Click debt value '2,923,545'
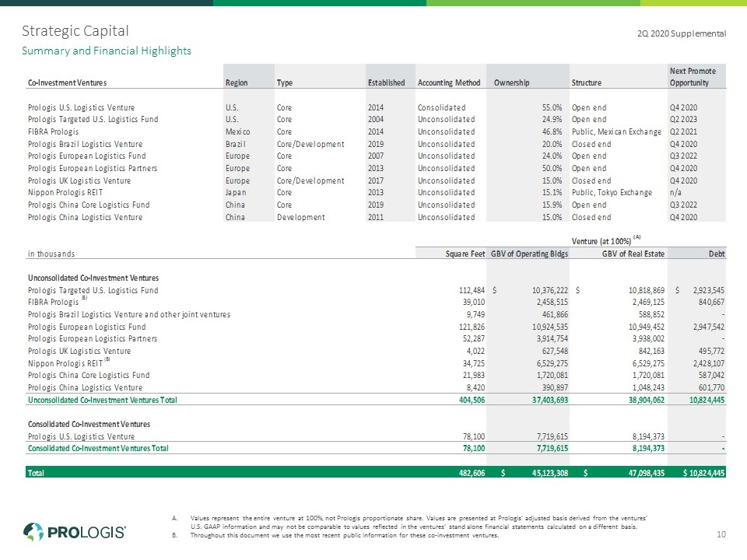747x560 pixels. [x=708, y=290]
